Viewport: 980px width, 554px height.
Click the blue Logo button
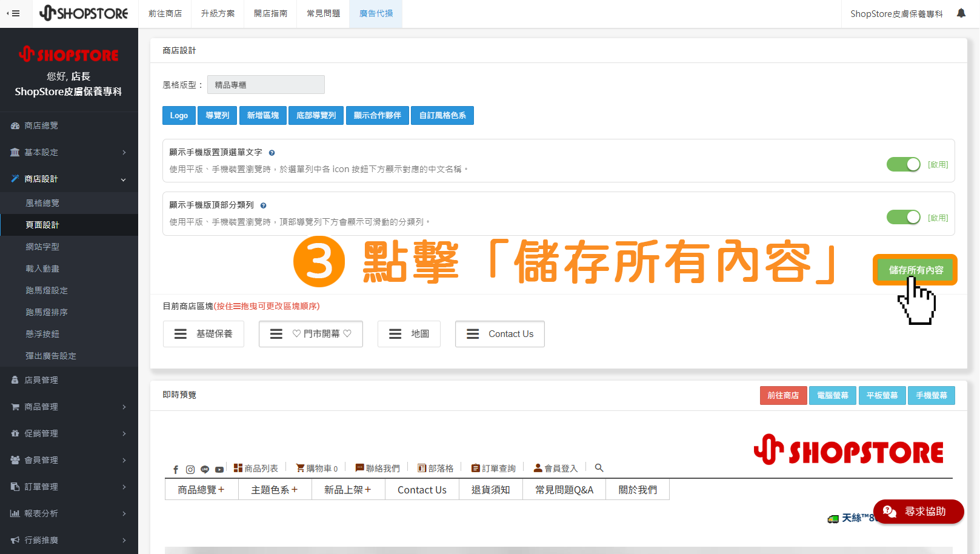179,115
